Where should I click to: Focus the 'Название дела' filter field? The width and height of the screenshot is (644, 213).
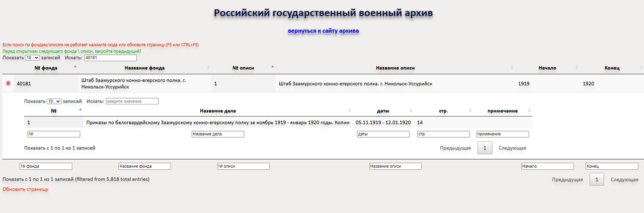point(218,134)
